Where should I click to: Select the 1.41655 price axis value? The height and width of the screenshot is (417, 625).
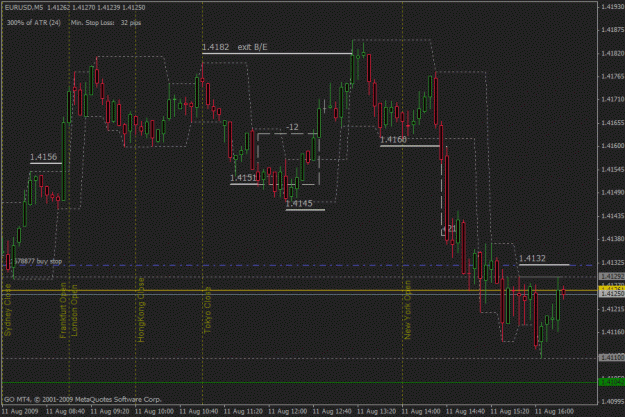coord(613,123)
